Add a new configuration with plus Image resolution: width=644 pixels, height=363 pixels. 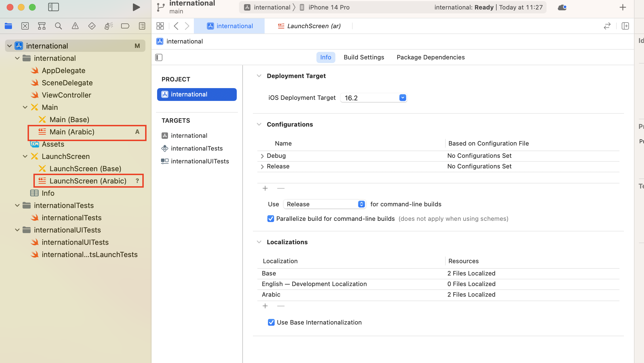(265, 188)
